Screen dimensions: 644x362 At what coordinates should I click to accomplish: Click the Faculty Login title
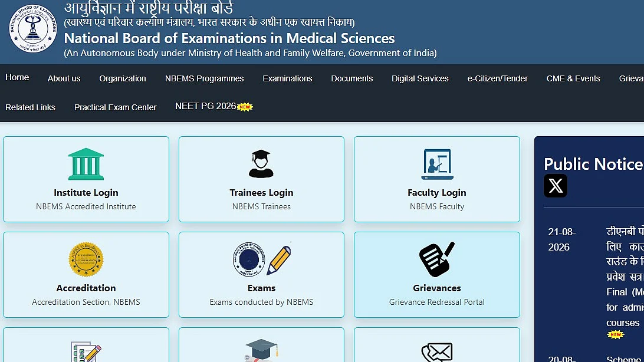pyautogui.click(x=436, y=192)
